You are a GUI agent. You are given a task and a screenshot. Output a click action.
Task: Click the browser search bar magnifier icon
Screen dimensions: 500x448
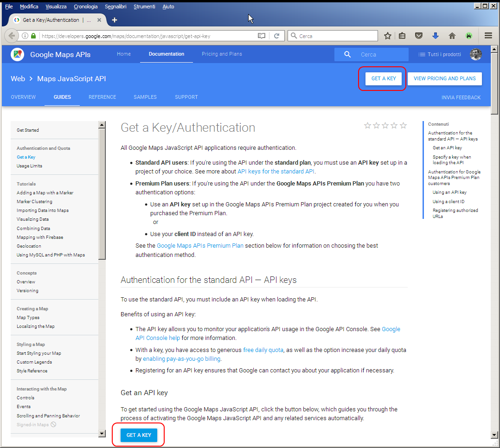click(x=294, y=36)
